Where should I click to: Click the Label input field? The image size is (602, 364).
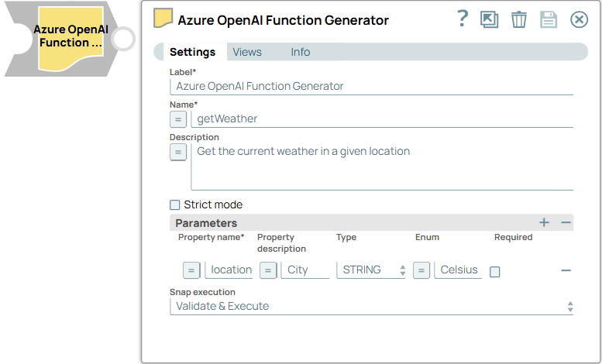(371, 87)
